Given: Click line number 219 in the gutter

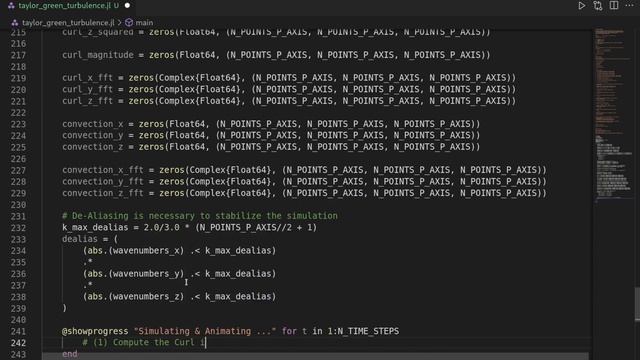Looking at the screenshot, I should (x=18, y=78).
